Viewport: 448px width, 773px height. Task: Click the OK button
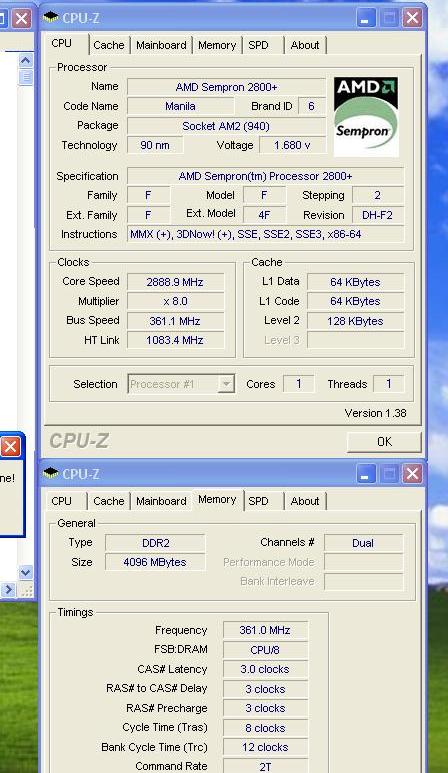tap(384, 442)
